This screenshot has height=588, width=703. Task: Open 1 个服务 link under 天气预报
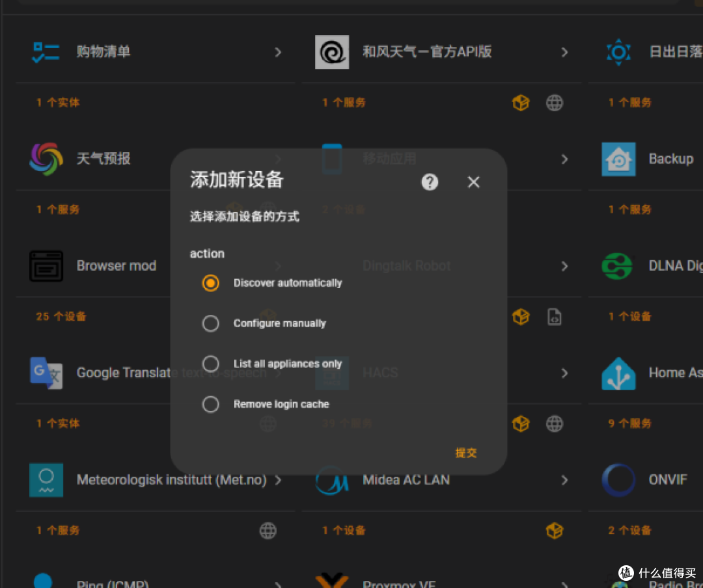[58, 209]
